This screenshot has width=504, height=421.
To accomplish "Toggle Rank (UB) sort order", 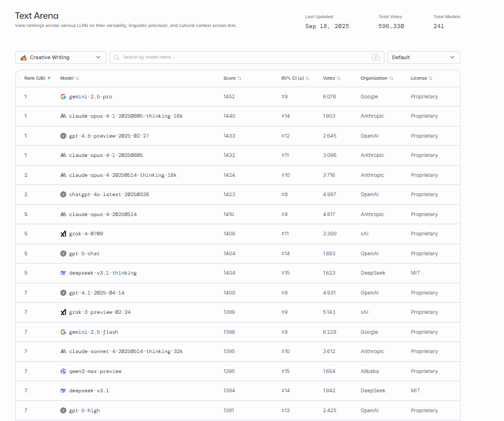I will click(x=49, y=78).
